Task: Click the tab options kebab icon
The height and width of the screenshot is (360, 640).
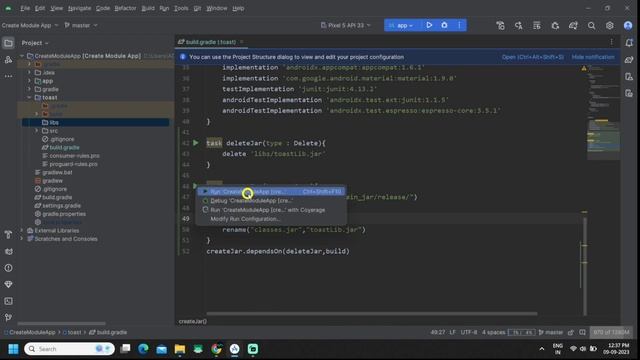Action: tap(611, 42)
